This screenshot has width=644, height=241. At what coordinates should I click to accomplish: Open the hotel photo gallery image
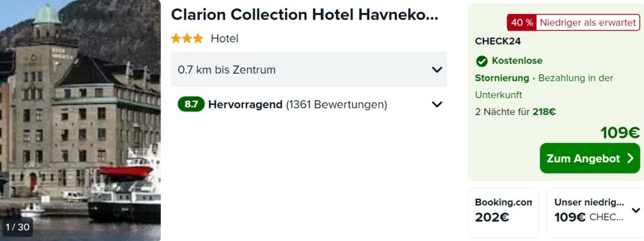[x=80, y=121]
